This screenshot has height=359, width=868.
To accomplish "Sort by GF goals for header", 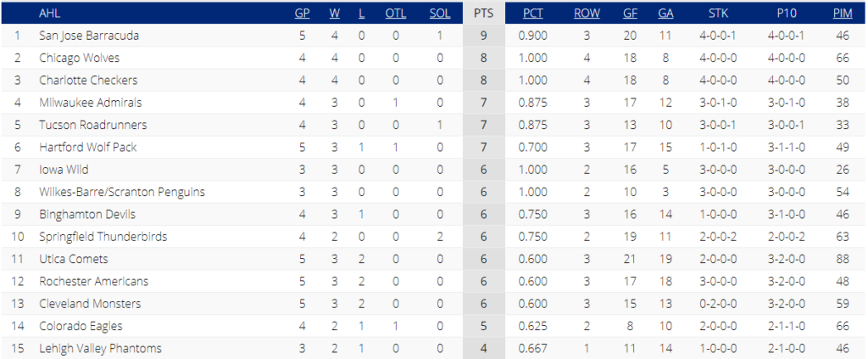I will (x=630, y=14).
